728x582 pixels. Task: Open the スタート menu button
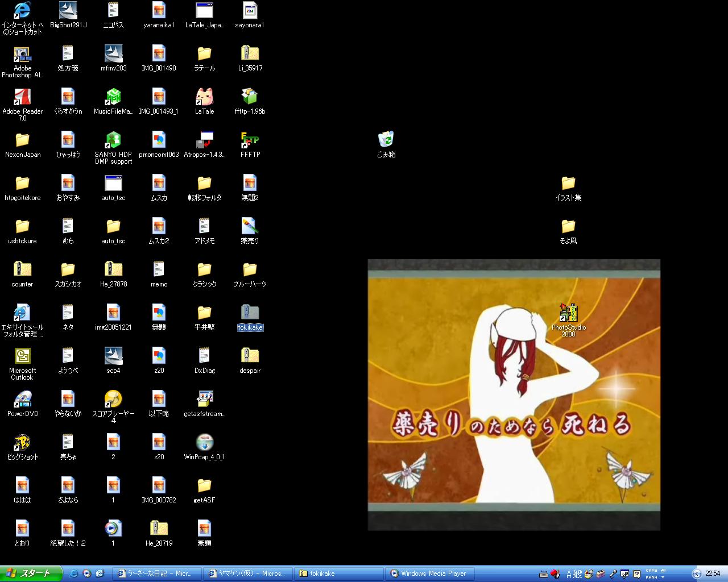31,573
